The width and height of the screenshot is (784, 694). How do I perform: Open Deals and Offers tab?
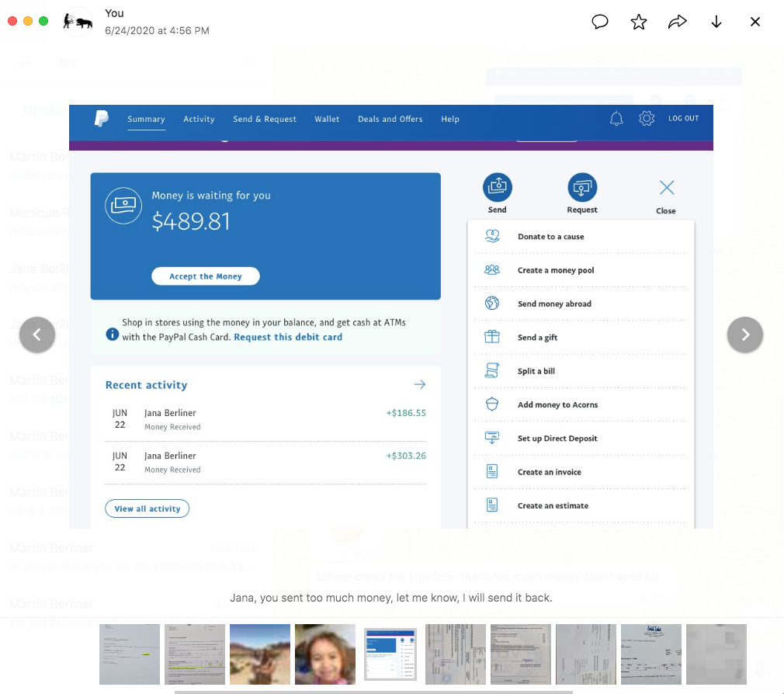(390, 119)
